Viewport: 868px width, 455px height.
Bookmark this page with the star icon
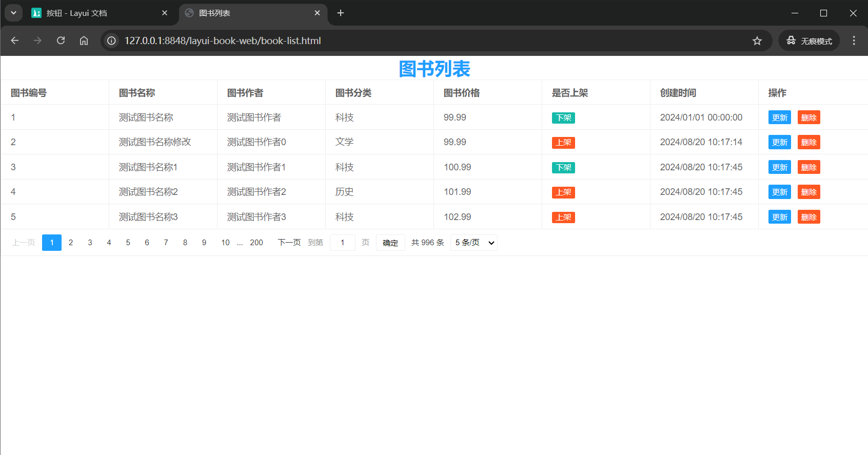[x=757, y=41]
